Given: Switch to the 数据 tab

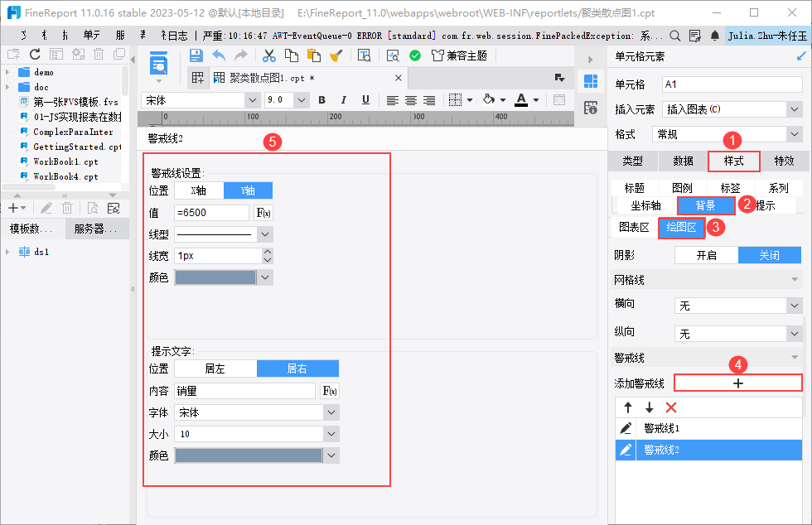Looking at the screenshot, I should 683,161.
